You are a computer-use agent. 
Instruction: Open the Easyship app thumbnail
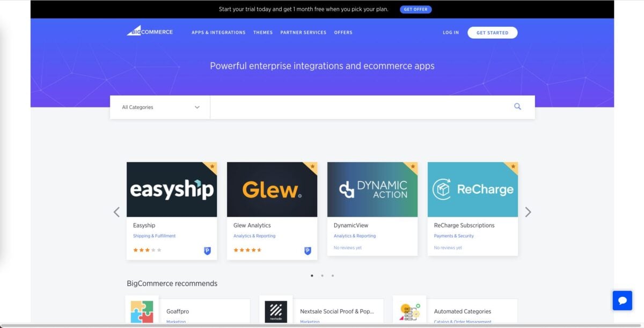172,189
